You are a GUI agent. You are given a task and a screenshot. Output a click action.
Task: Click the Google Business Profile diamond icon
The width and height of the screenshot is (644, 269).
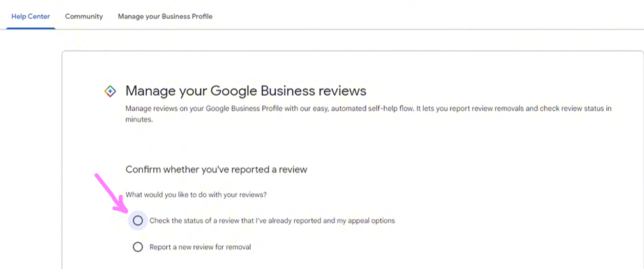pos(110,91)
